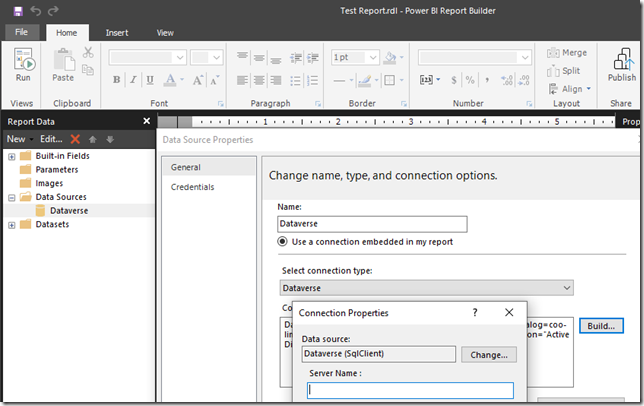Publish the report via Share icon
The image size is (644, 406).
point(622,65)
